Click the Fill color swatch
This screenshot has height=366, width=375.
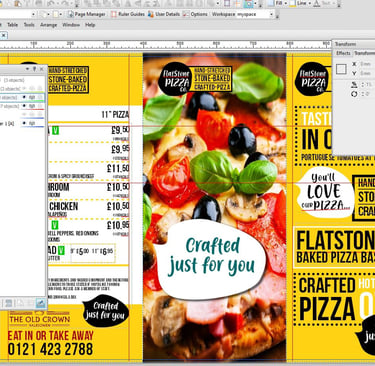tap(271, 3)
